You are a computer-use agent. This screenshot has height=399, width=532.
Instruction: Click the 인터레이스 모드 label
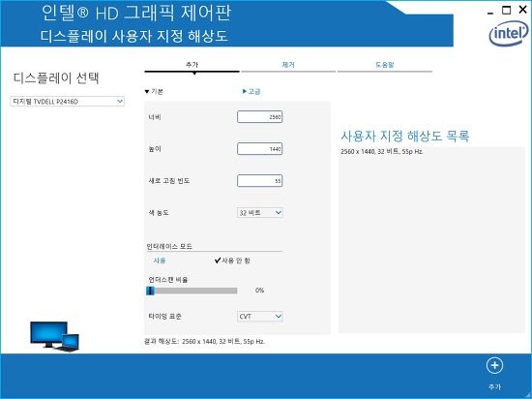click(169, 246)
